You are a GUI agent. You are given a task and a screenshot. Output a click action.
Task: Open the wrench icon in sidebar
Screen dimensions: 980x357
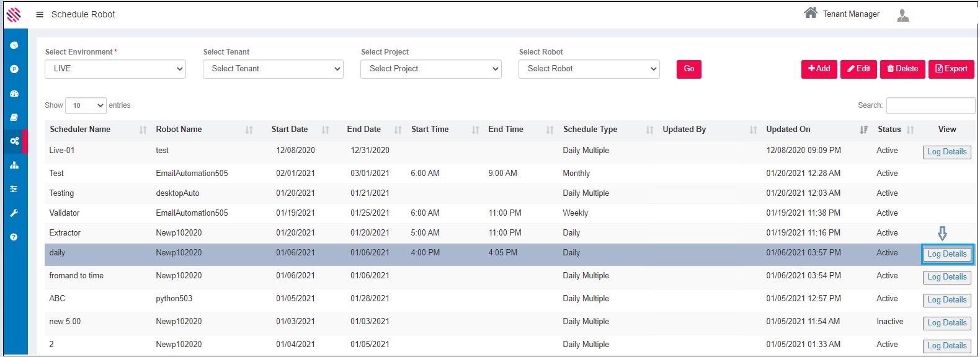14,213
